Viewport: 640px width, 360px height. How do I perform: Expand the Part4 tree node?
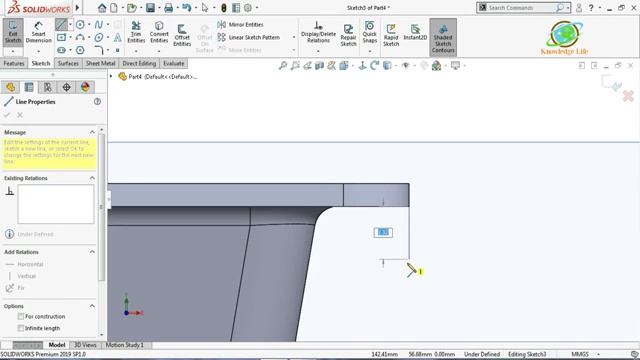click(111, 76)
